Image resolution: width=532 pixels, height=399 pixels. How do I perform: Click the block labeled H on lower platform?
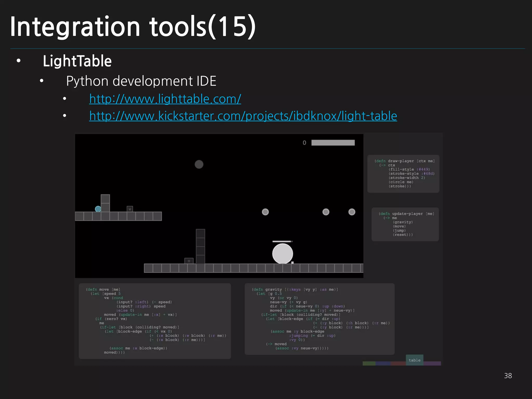(x=189, y=261)
